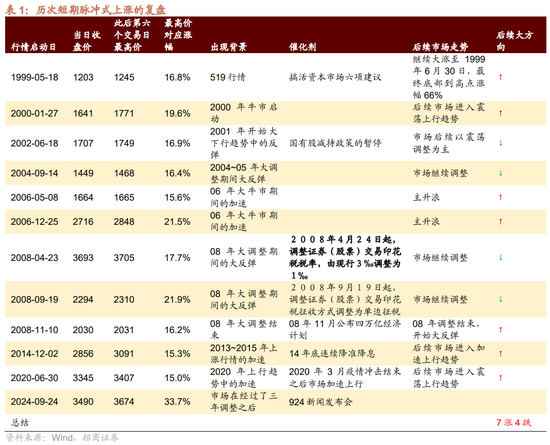The width and height of the screenshot is (550, 445).
Task: Select the date 2008-09-19
Action: [x=34, y=299]
